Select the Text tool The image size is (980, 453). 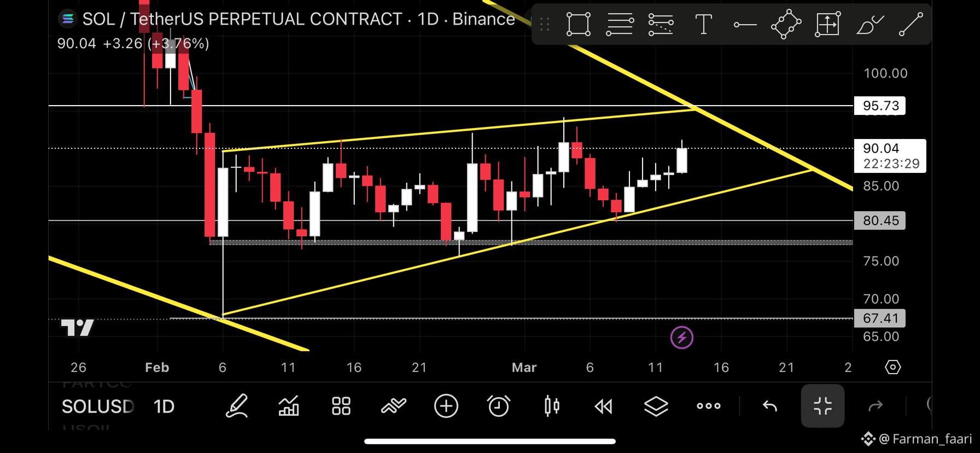(703, 24)
